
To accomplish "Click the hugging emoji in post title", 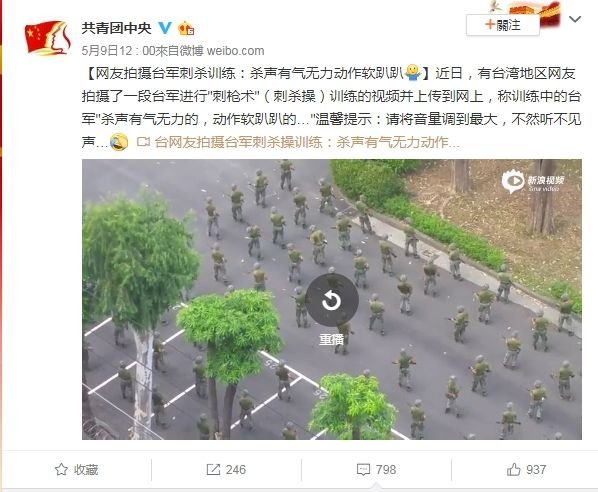I will click(x=412, y=72).
